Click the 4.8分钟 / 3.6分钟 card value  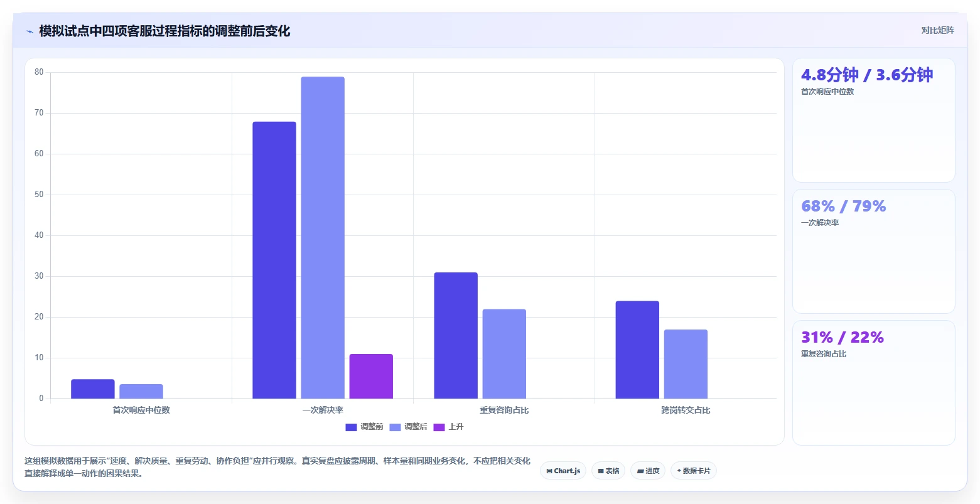coord(867,75)
